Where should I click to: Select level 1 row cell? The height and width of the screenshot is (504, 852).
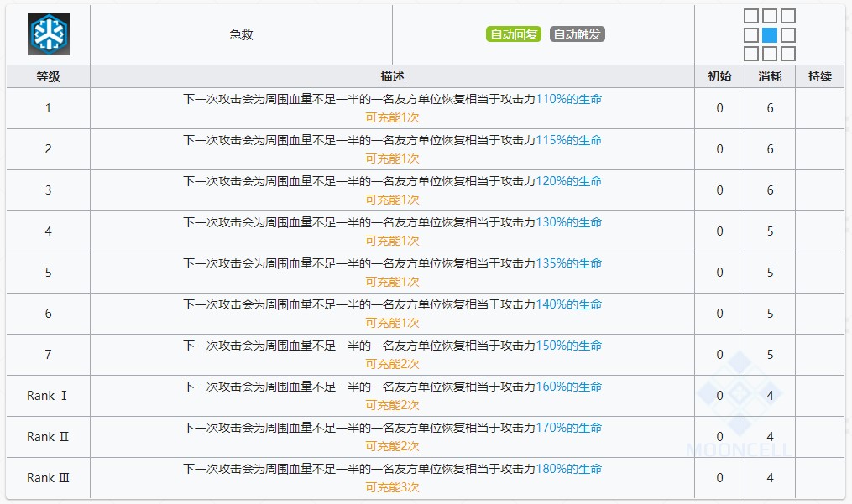49,108
